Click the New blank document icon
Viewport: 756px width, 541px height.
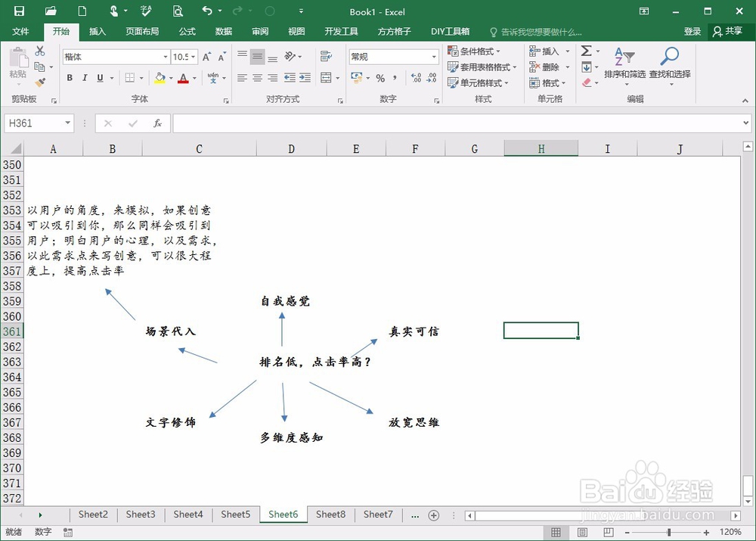82,11
